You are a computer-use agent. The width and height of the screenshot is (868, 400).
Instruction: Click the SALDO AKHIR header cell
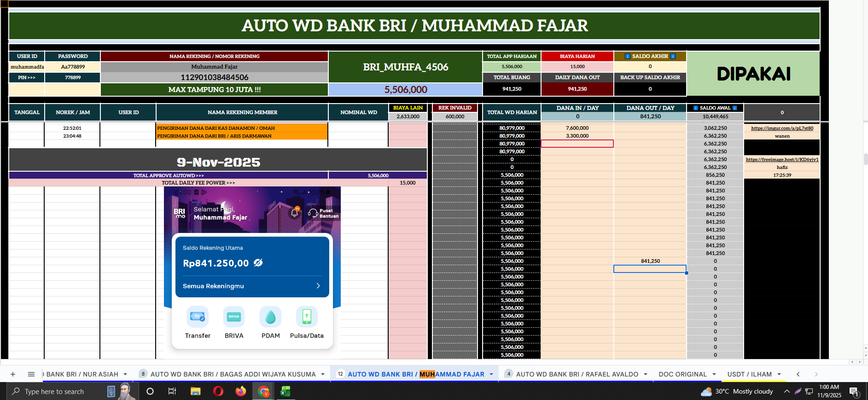(x=650, y=56)
